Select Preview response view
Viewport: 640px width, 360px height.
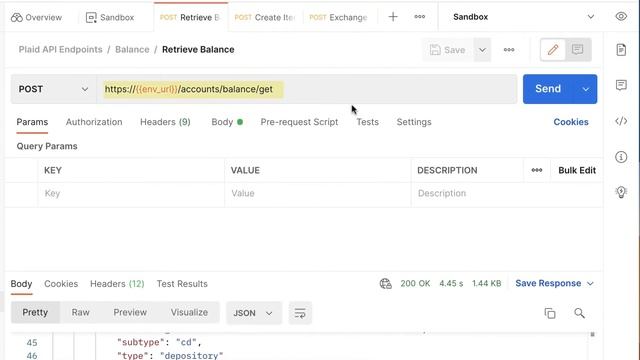(130, 312)
